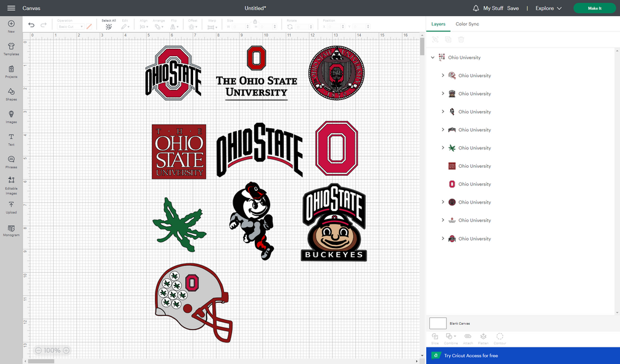
Task: Click the Upload tool
Action: [11, 207]
